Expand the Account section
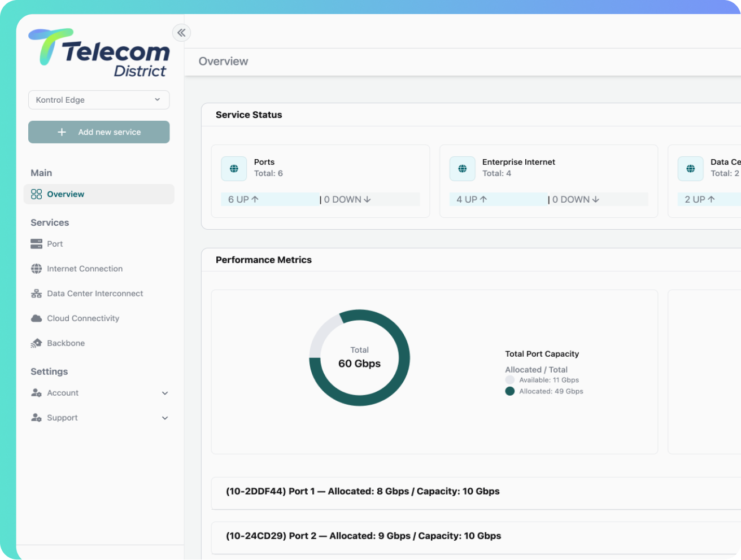The width and height of the screenshot is (741, 560). (164, 393)
